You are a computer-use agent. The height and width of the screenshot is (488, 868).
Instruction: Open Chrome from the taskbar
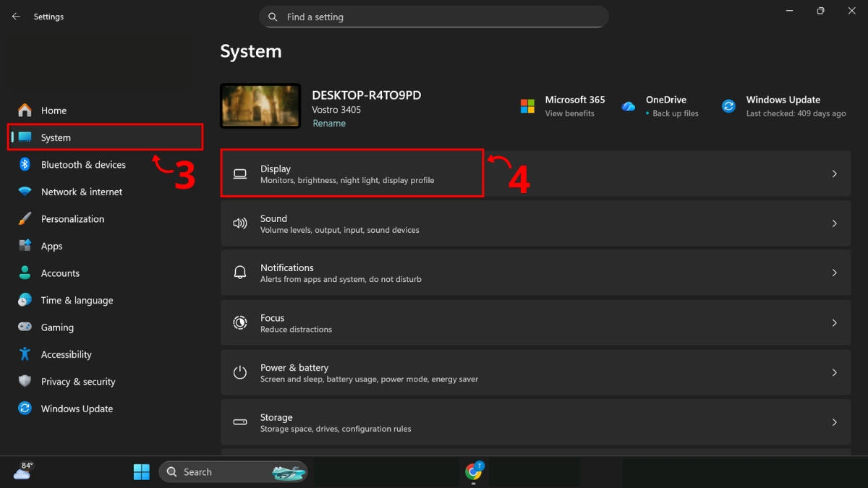click(474, 472)
